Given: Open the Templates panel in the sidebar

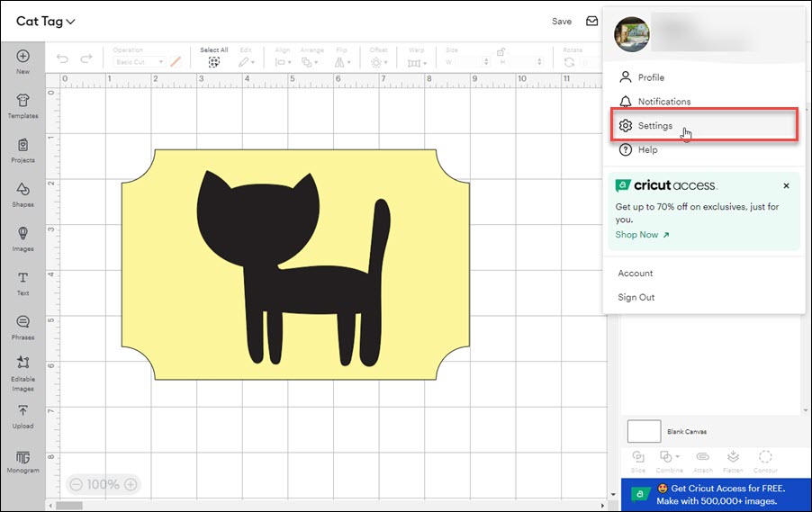Looking at the screenshot, I should (x=23, y=105).
